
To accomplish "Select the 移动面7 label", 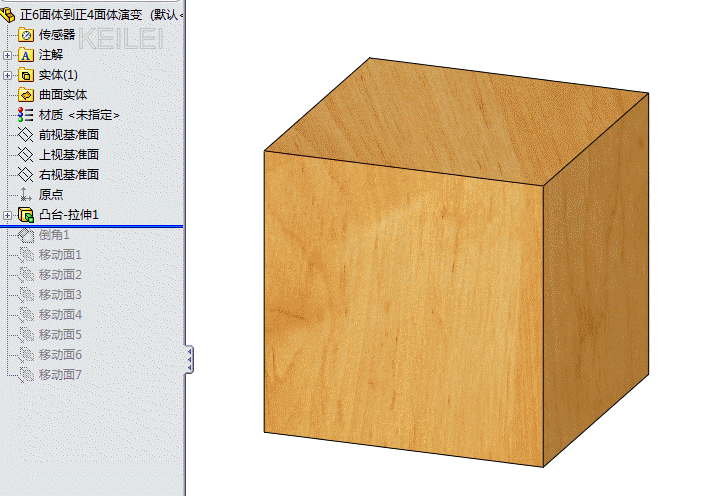I will point(60,375).
